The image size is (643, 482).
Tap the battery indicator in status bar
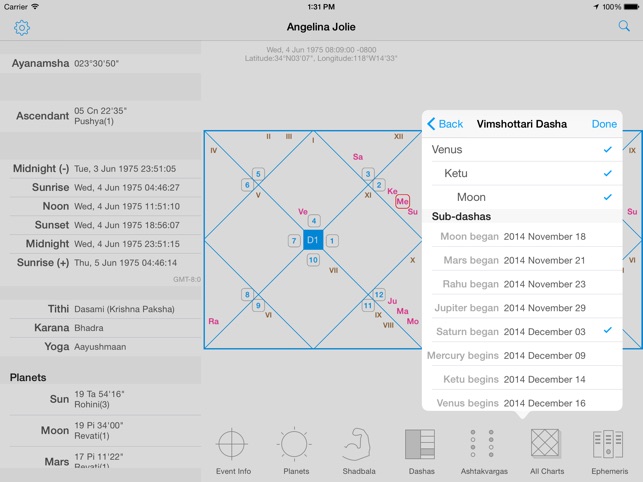(631, 7)
